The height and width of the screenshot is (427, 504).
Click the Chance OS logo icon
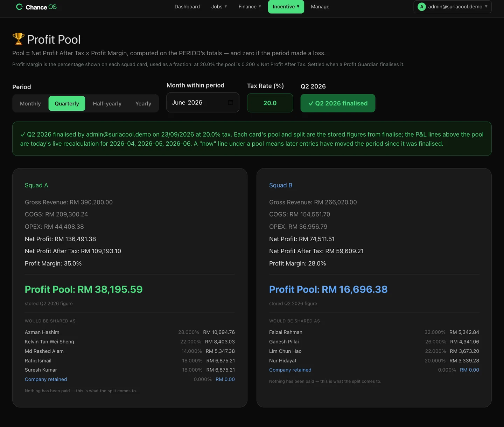19,7
